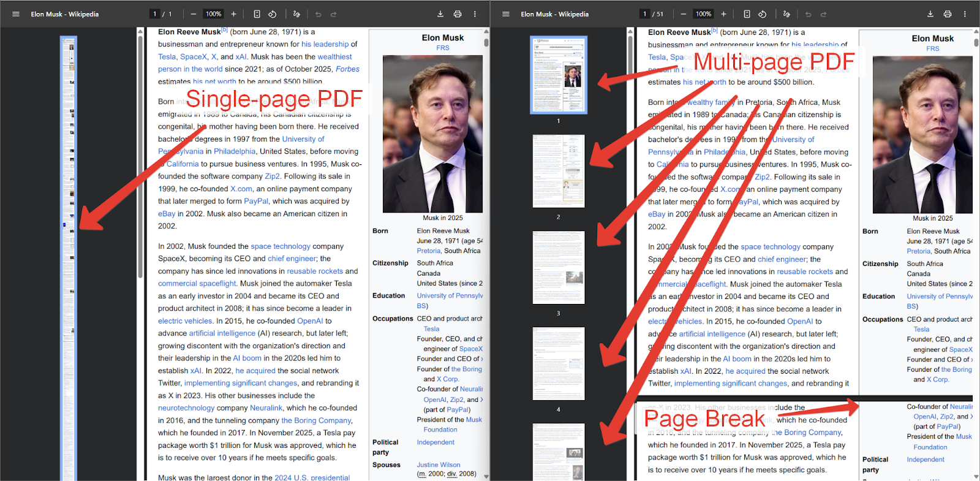This screenshot has width=980, height=481.
Task: Zoom out in the right PDF viewer
Action: 684,14
